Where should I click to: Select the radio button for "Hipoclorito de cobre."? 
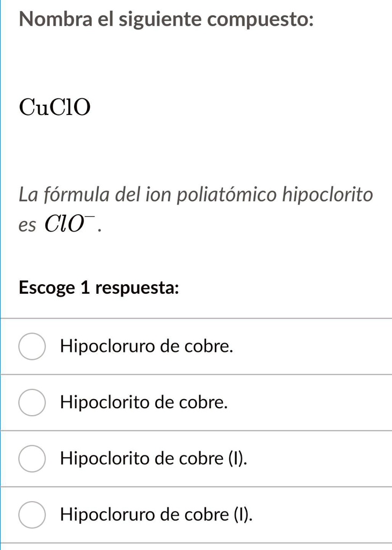pos(31,402)
